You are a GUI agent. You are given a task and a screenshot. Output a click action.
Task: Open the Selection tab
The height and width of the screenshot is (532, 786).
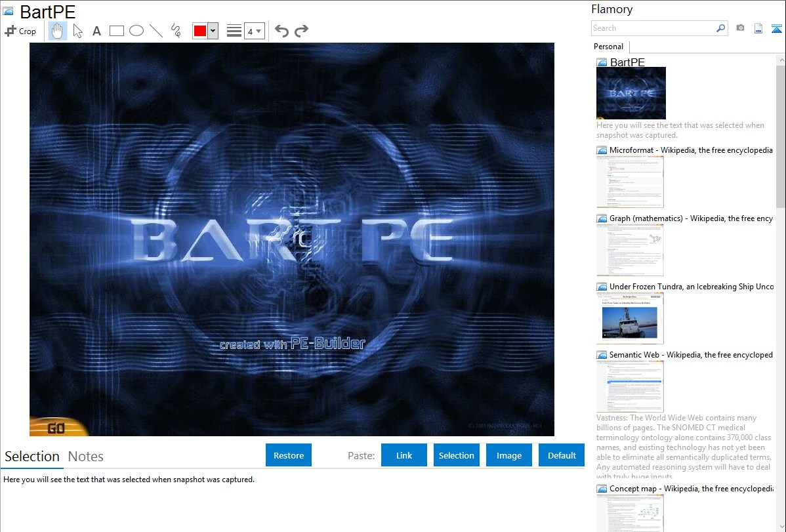(x=32, y=457)
